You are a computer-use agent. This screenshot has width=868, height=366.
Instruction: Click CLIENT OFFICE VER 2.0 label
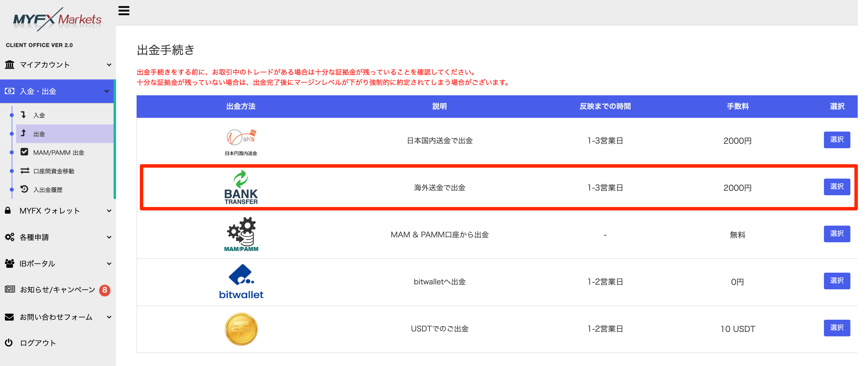click(39, 45)
